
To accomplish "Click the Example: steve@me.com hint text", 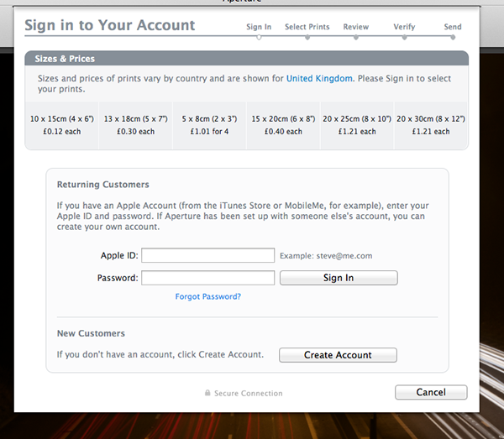I will (326, 256).
